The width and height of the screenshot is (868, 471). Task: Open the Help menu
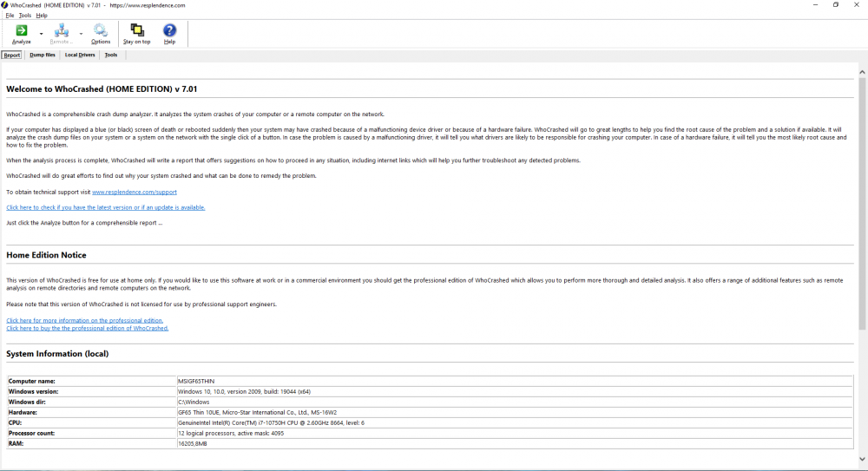tap(42, 16)
